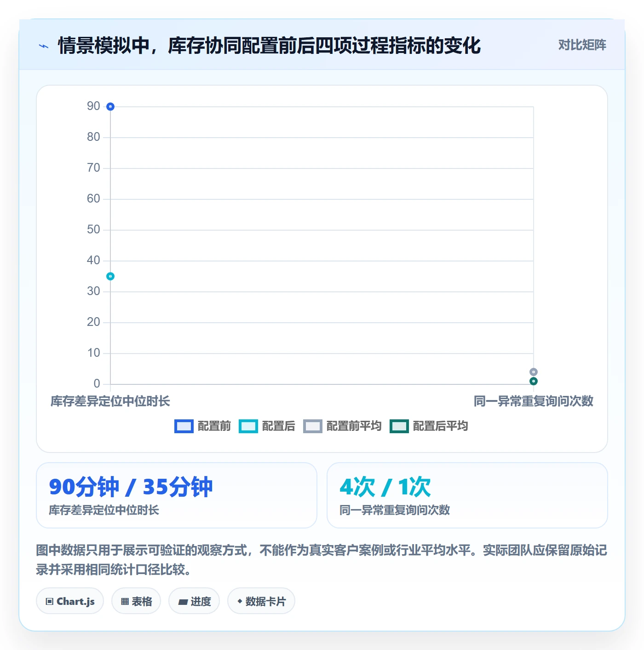Click the lightning icon beside the title

(x=44, y=46)
